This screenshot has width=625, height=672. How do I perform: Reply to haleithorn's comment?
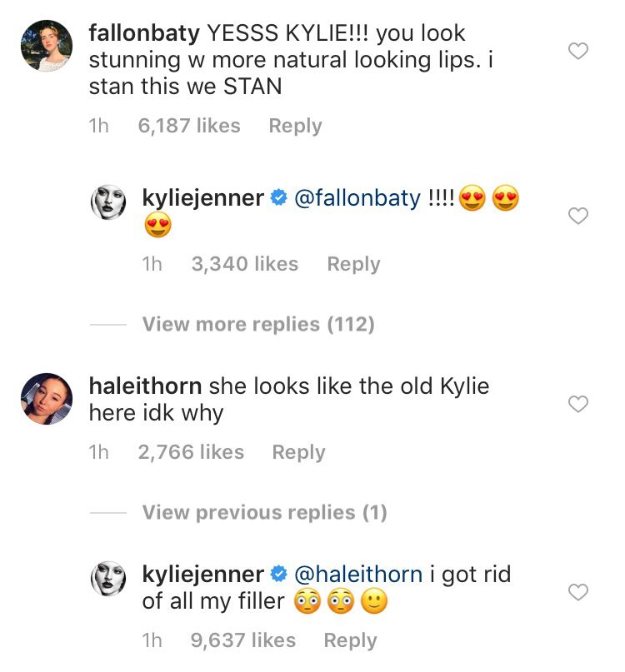click(298, 452)
